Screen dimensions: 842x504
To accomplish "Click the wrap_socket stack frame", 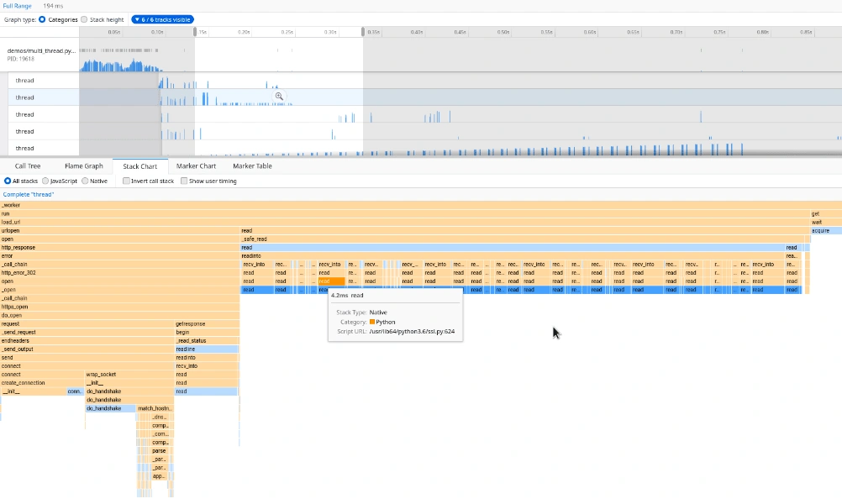I will (x=130, y=375).
